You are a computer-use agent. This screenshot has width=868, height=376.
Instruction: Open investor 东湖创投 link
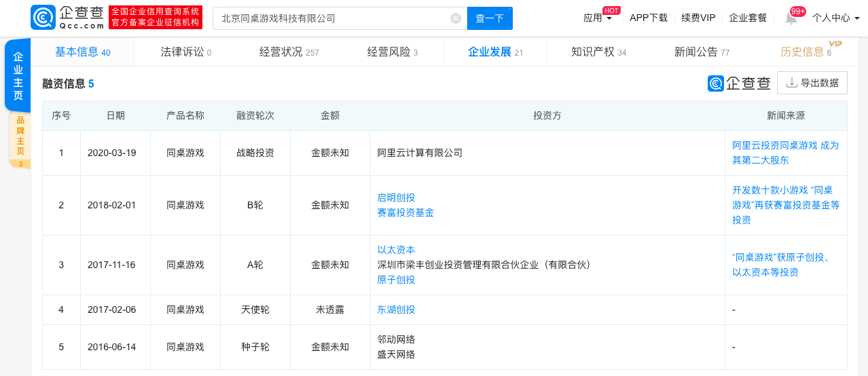click(x=396, y=309)
